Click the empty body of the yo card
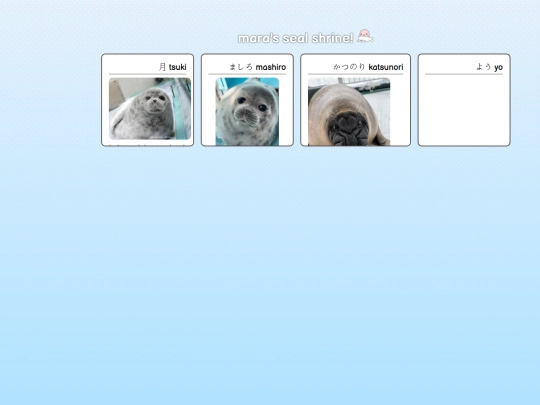540x405 pixels. point(464,110)
